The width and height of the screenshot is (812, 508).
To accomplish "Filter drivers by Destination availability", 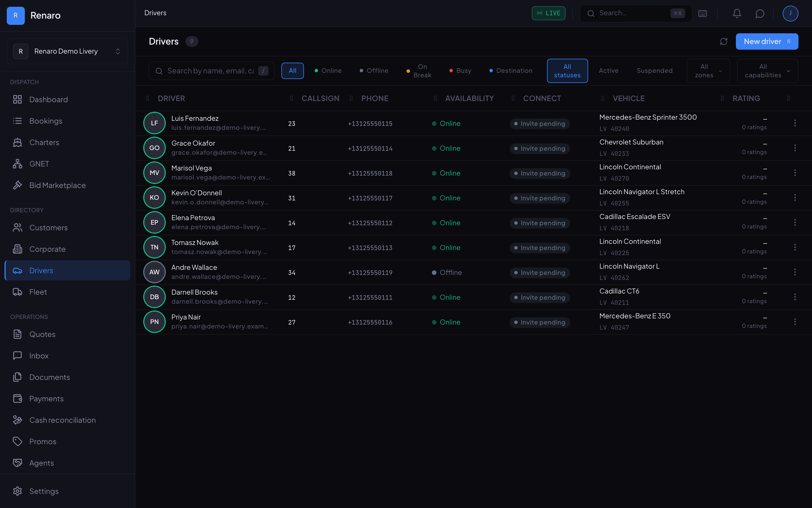I will (511, 71).
